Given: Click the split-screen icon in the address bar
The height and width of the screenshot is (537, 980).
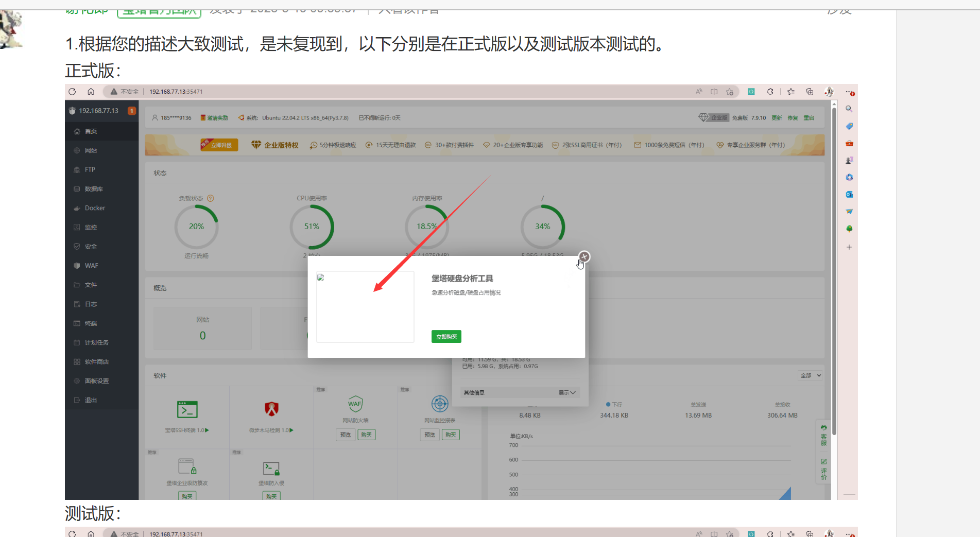Looking at the screenshot, I should [x=714, y=92].
